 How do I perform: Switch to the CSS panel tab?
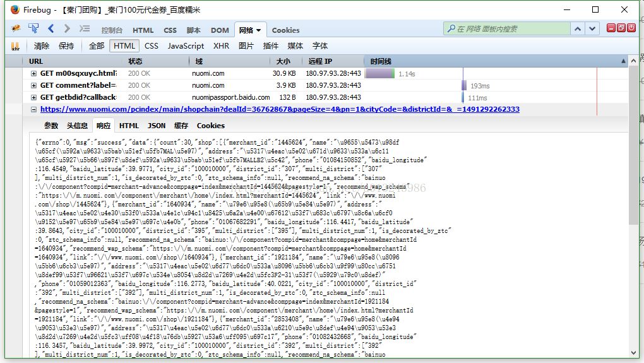170,30
